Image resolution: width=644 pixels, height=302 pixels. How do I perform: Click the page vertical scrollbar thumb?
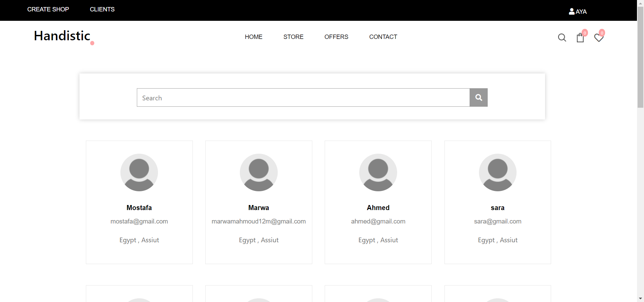641,57
